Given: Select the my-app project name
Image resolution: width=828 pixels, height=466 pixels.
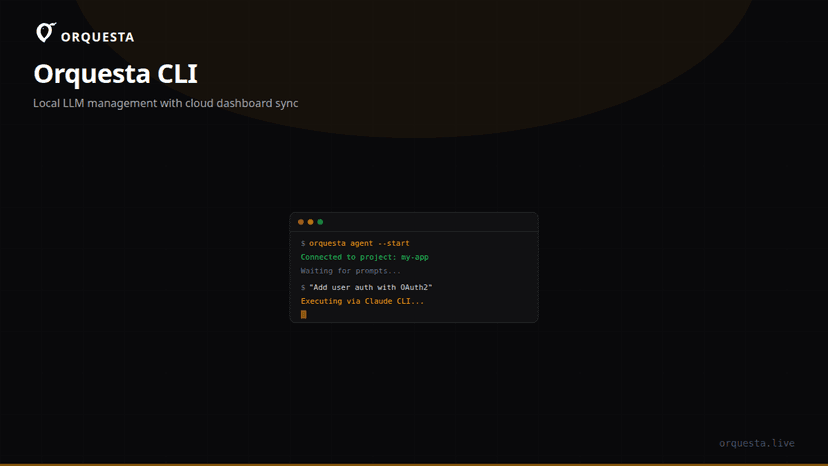Looking at the screenshot, I should (x=415, y=258).
